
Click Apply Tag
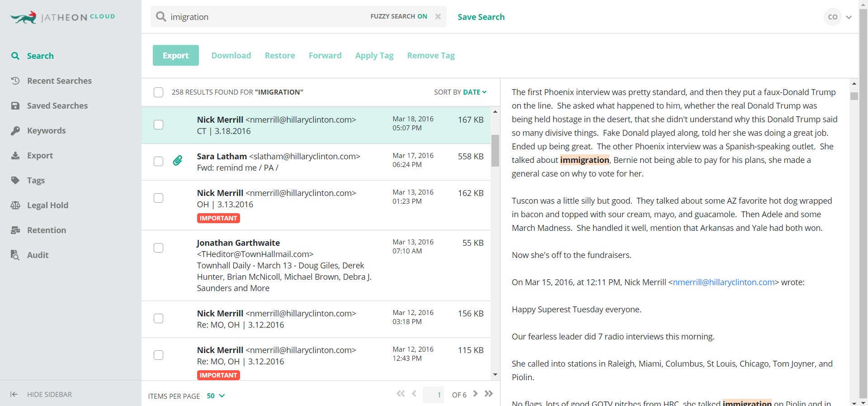point(374,56)
